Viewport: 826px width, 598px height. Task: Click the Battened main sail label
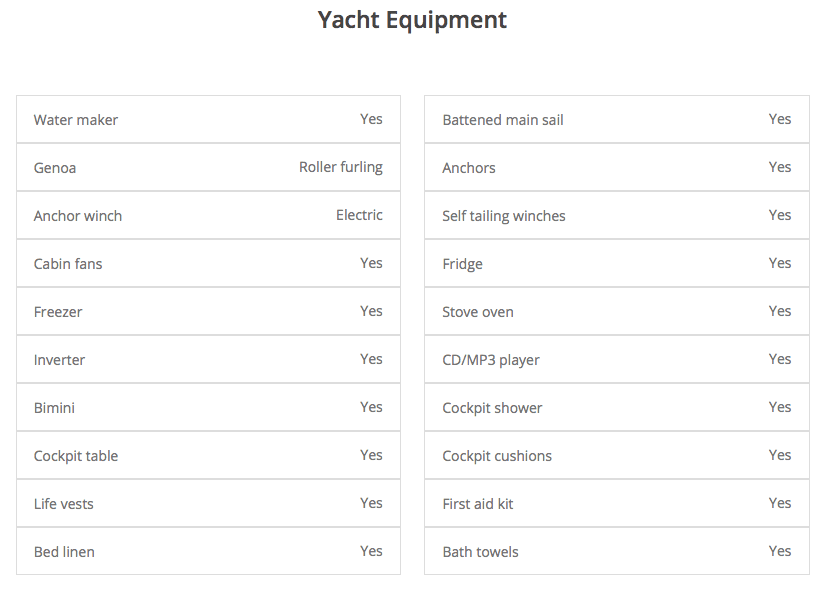503,120
